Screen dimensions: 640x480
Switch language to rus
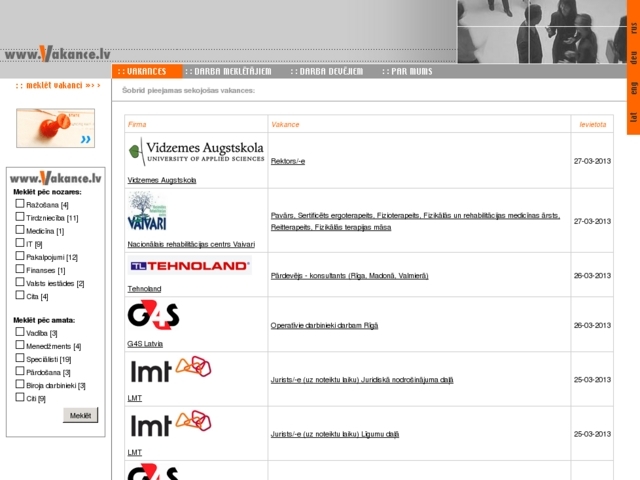click(633, 27)
